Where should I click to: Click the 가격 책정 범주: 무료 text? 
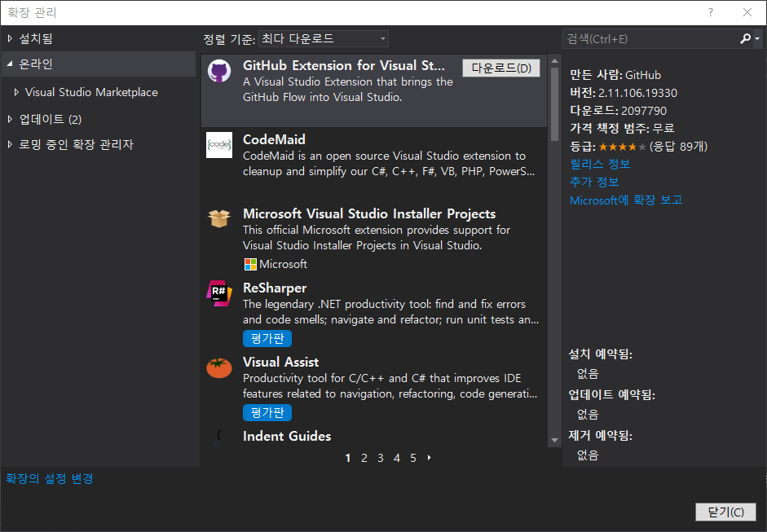point(622,128)
